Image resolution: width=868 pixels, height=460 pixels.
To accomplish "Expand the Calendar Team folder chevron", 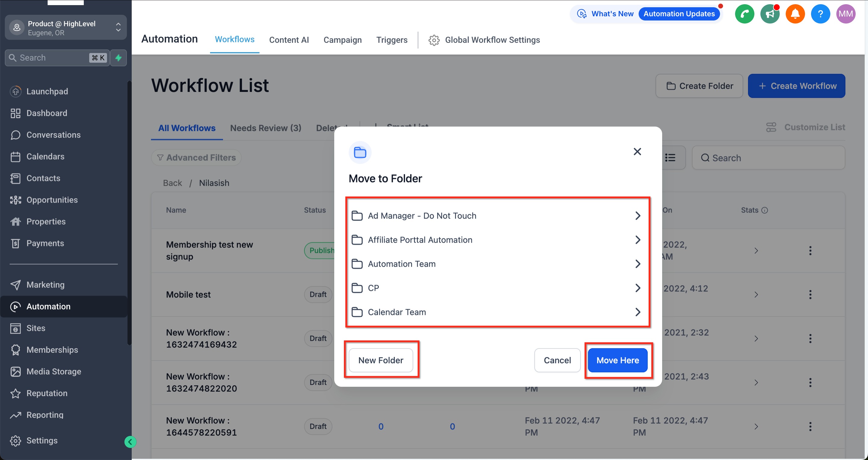I will click(637, 312).
